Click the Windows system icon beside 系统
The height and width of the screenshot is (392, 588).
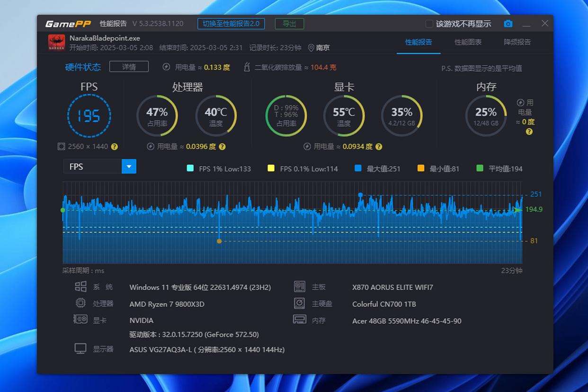coord(80,287)
